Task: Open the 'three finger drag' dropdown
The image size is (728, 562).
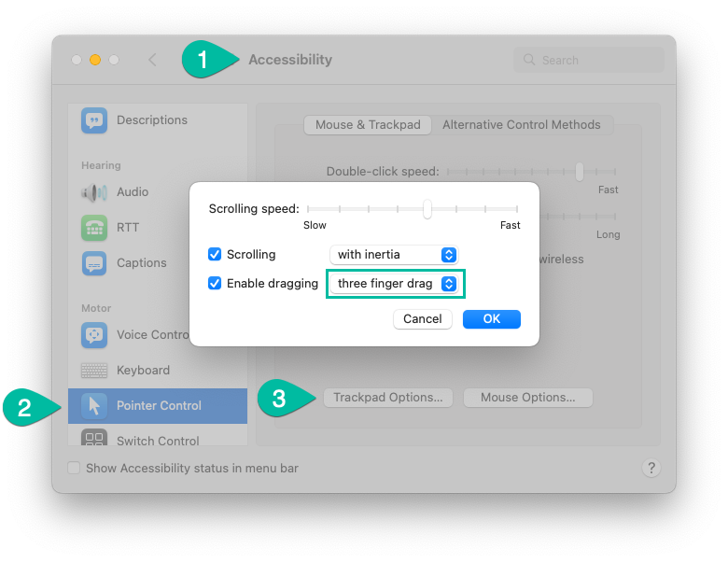Action: 394,283
